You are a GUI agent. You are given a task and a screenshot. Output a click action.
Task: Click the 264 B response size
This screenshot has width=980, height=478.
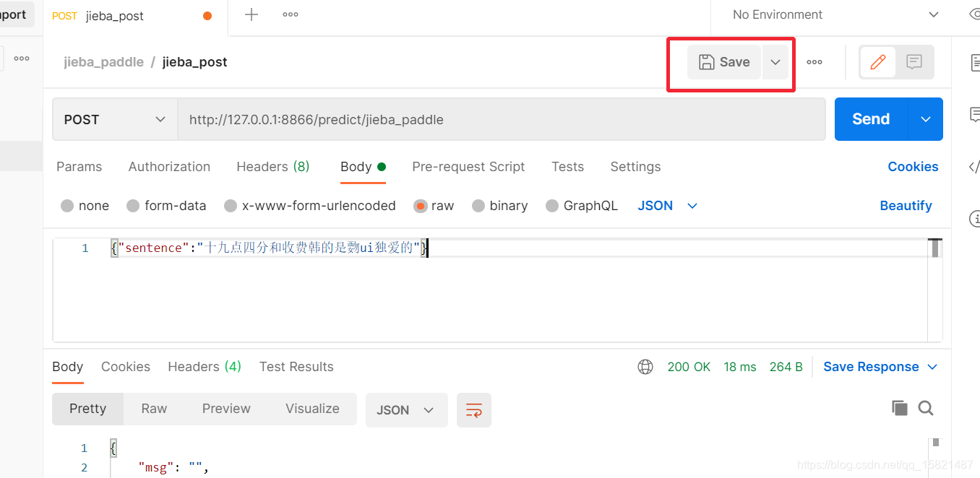coord(786,367)
